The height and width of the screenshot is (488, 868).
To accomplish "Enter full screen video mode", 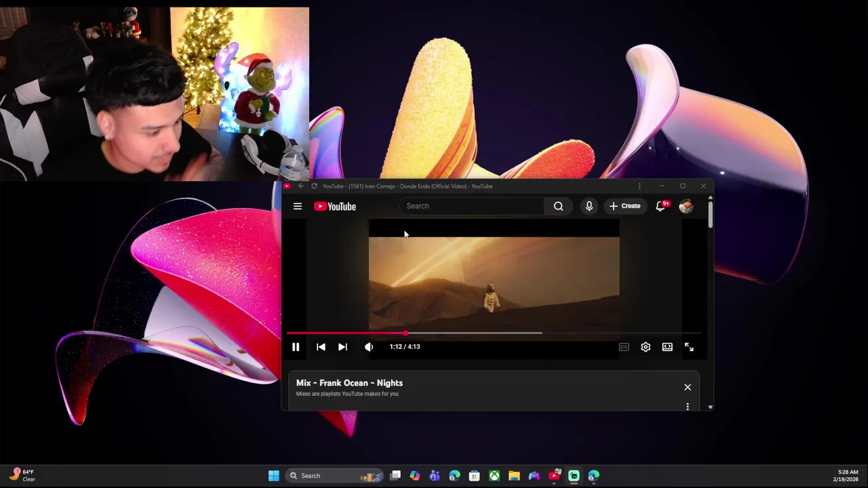I will click(689, 347).
